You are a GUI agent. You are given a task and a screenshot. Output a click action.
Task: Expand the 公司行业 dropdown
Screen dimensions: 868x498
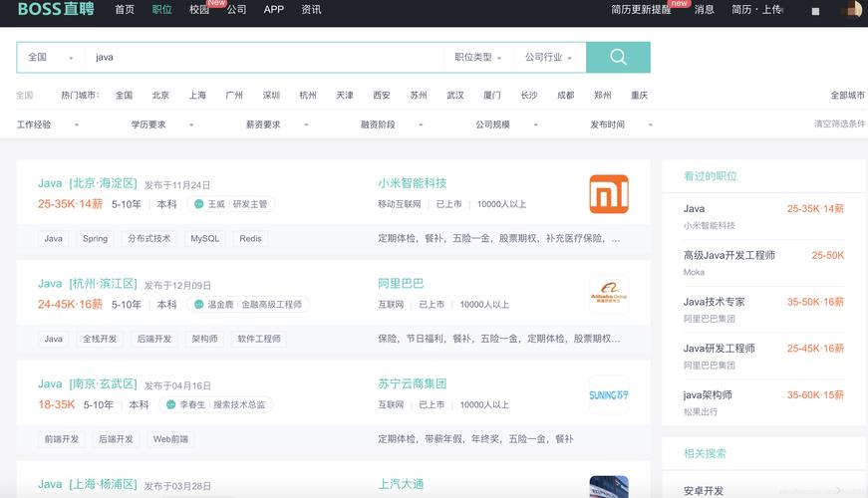tap(549, 58)
